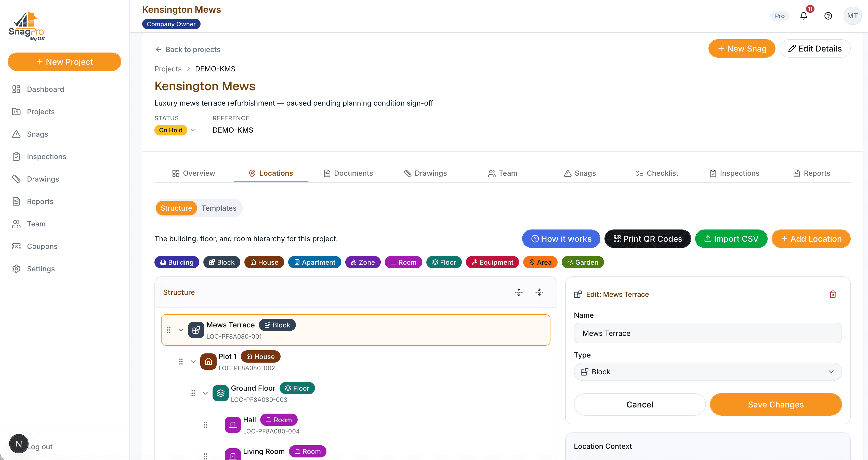Filter by Equipment type chip

click(x=492, y=262)
